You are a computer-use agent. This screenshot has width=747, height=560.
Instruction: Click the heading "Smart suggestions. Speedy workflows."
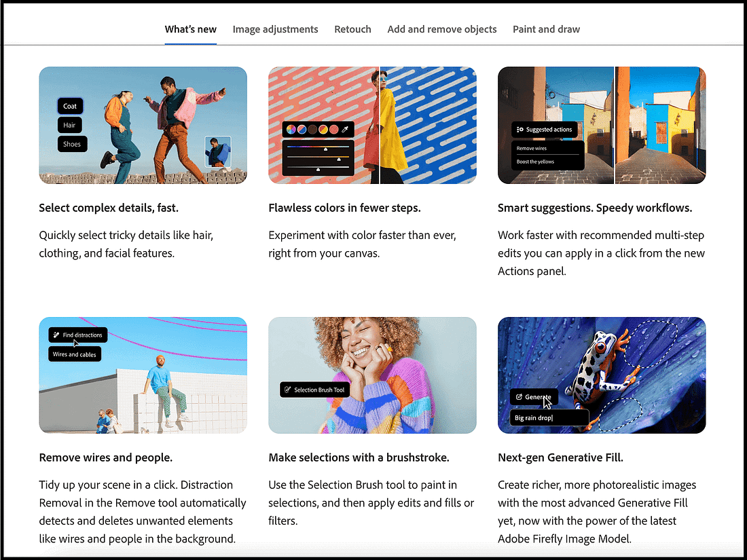[x=595, y=208]
